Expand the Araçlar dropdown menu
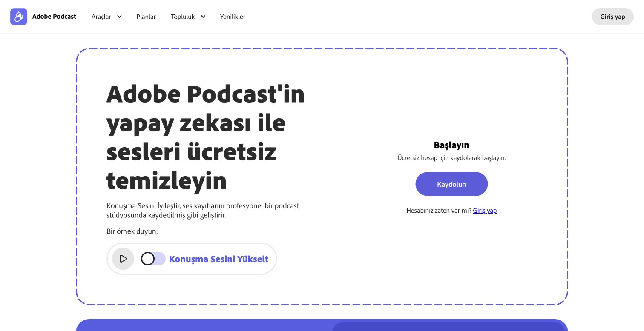The image size is (644, 331). coord(106,17)
